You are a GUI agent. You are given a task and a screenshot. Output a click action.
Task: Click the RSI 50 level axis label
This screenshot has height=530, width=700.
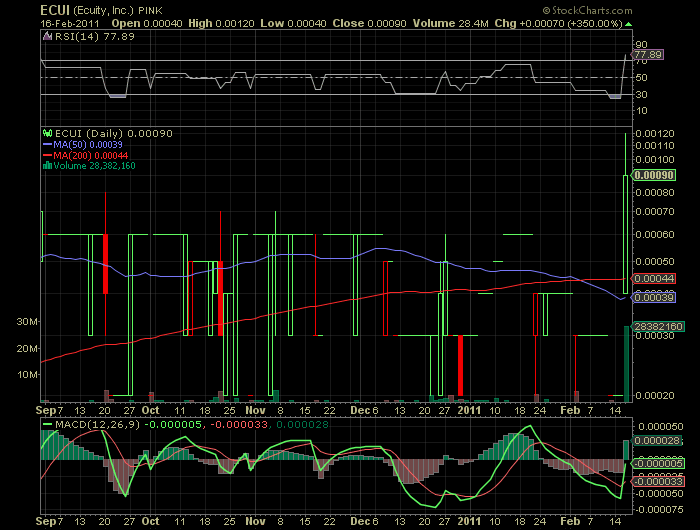(642, 77)
